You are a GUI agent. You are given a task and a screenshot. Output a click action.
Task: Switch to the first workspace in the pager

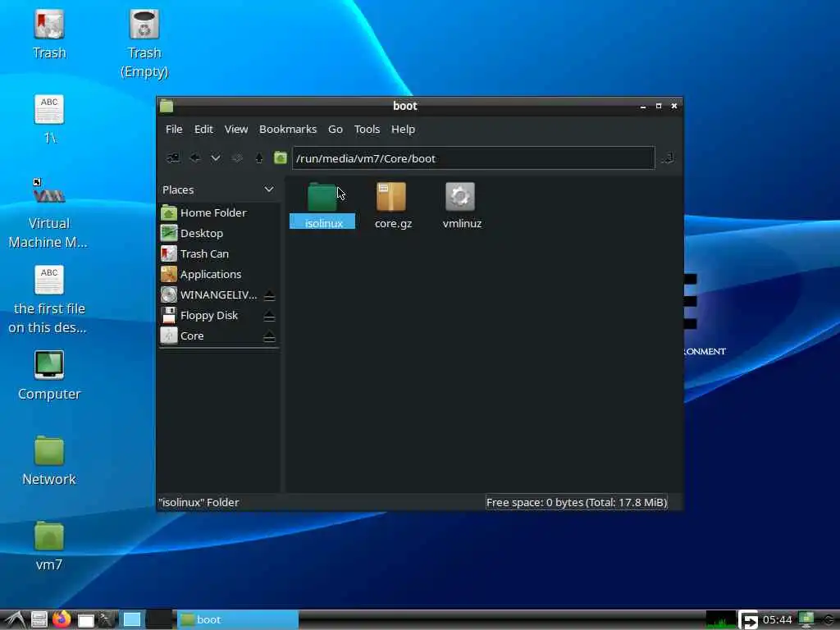click(x=132, y=620)
